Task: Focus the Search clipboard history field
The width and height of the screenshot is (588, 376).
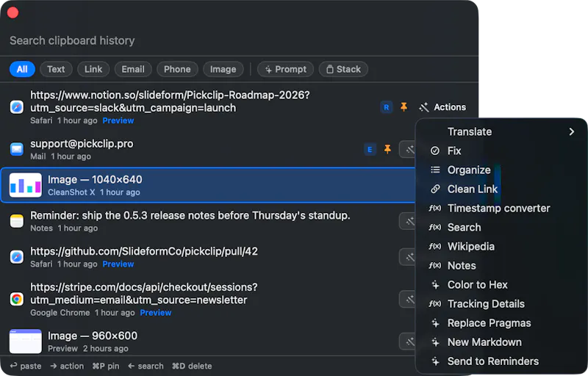Action: pos(238,40)
